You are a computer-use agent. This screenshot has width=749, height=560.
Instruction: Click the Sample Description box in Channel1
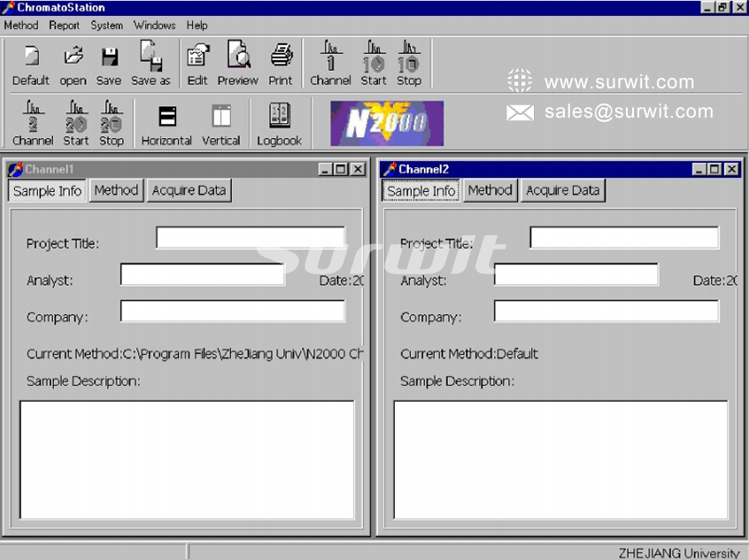point(187,459)
